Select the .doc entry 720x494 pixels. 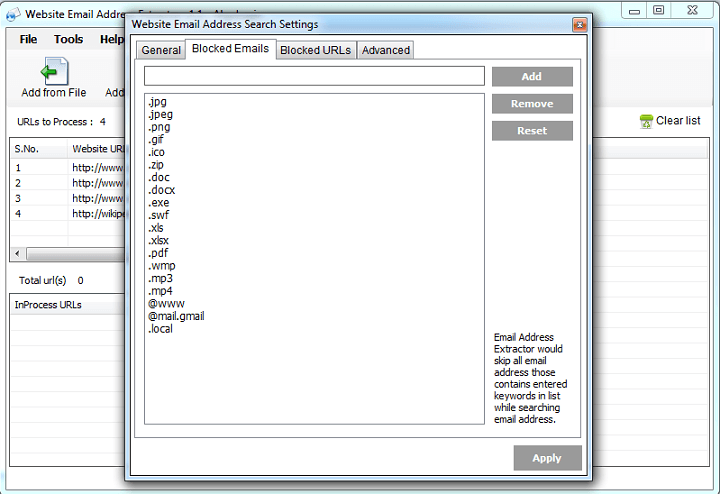159,178
